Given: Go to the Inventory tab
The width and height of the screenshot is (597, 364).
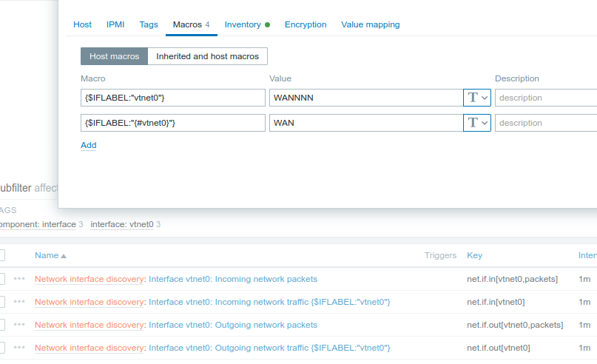Looking at the screenshot, I should [247, 24].
